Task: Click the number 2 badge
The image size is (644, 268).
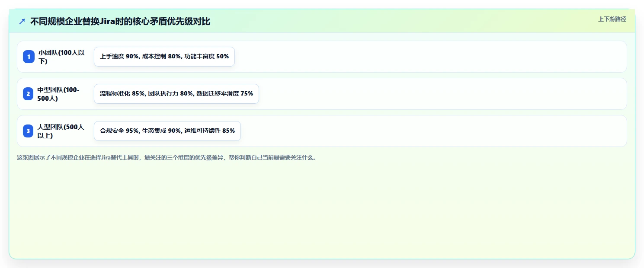Action: 28,94
